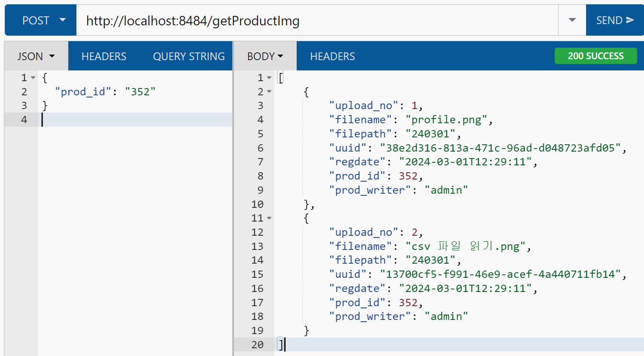Collapse first response object fold at line 2
The image size is (644, 356).
click(x=269, y=91)
